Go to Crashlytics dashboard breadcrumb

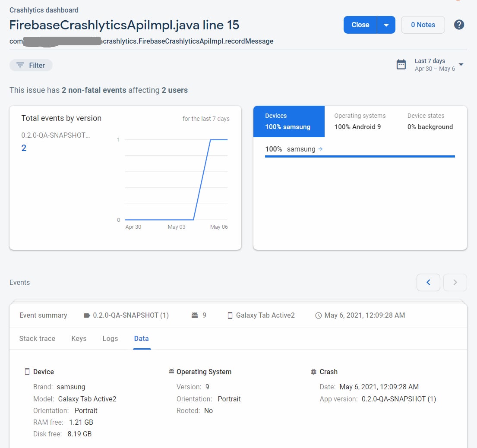point(44,10)
